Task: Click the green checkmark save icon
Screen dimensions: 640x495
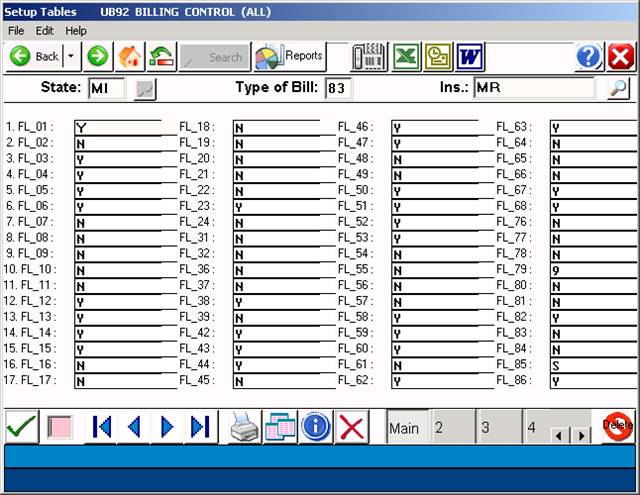Action: tap(22, 427)
